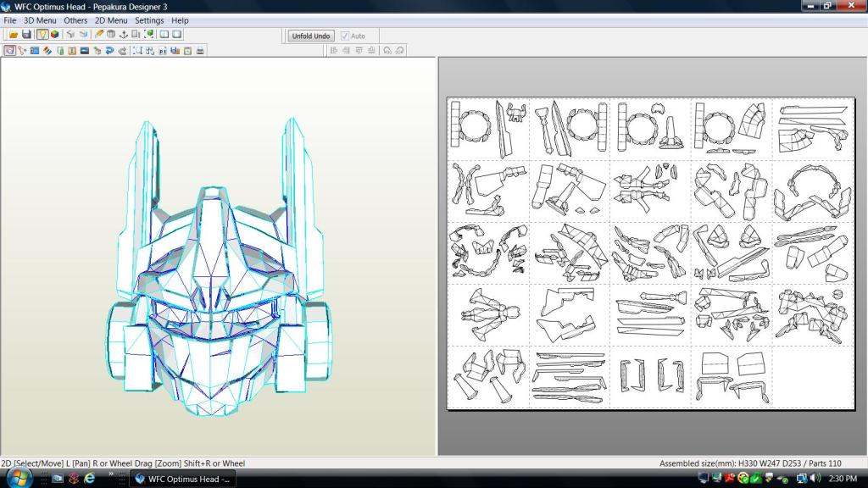Click the P1 page number icon
The width and height of the screenshot is (868, 488).
[x=162, y=50]
